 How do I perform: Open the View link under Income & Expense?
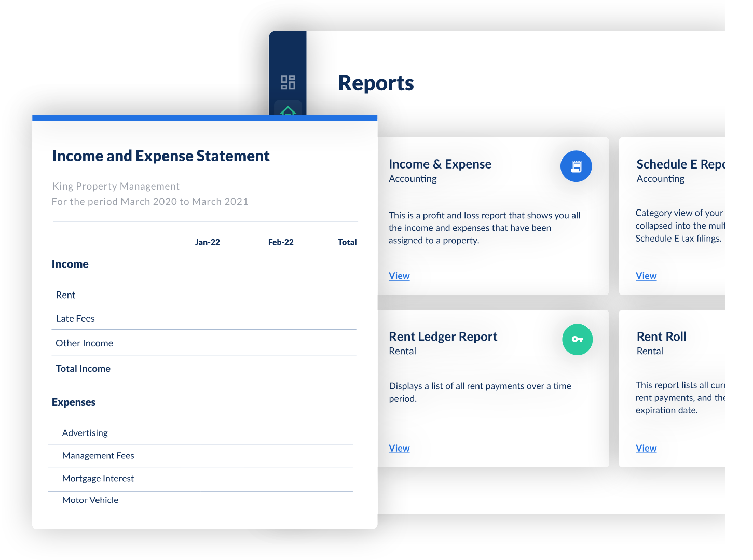tap(399, 276)
